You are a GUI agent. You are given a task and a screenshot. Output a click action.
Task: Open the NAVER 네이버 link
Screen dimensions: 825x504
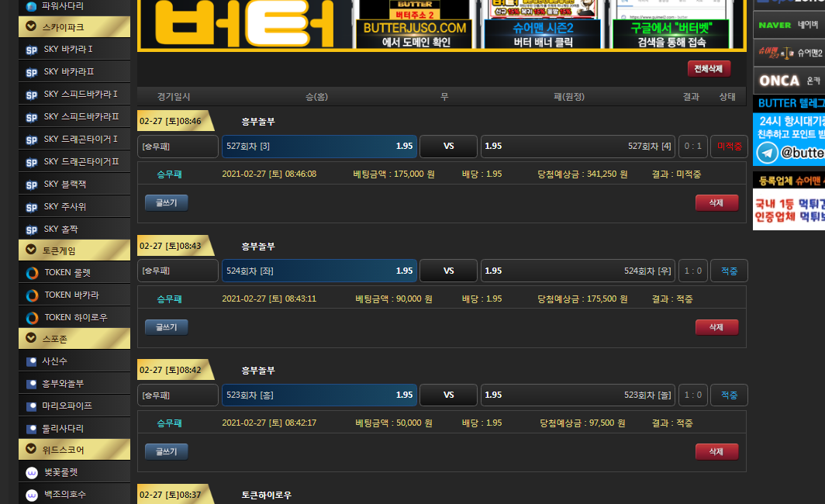tap(789, 25)
